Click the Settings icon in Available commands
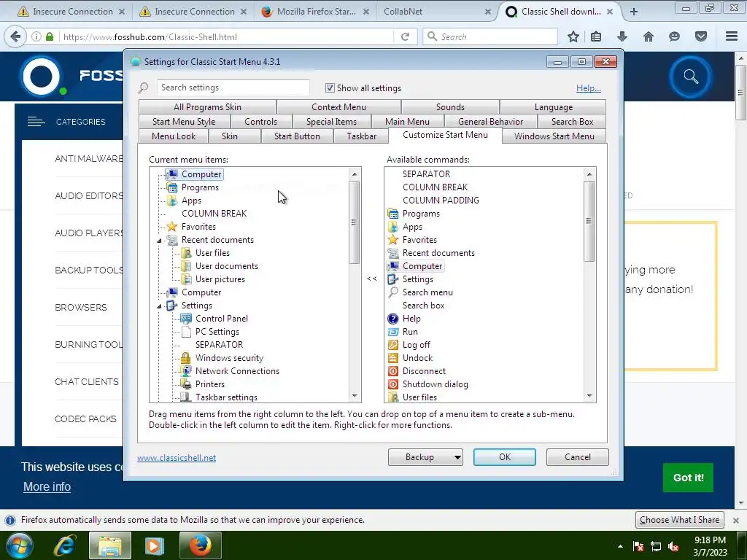 click(393, 279)
